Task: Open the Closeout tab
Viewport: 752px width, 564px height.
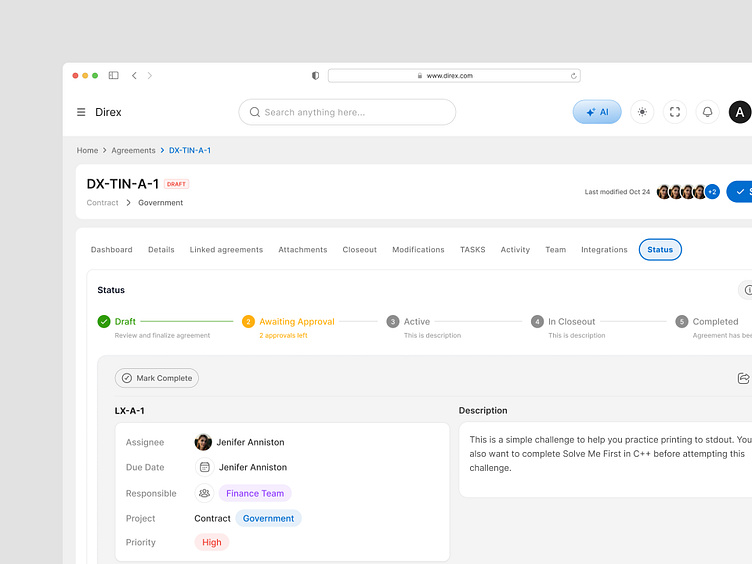Action: click(x=360, y=250)
